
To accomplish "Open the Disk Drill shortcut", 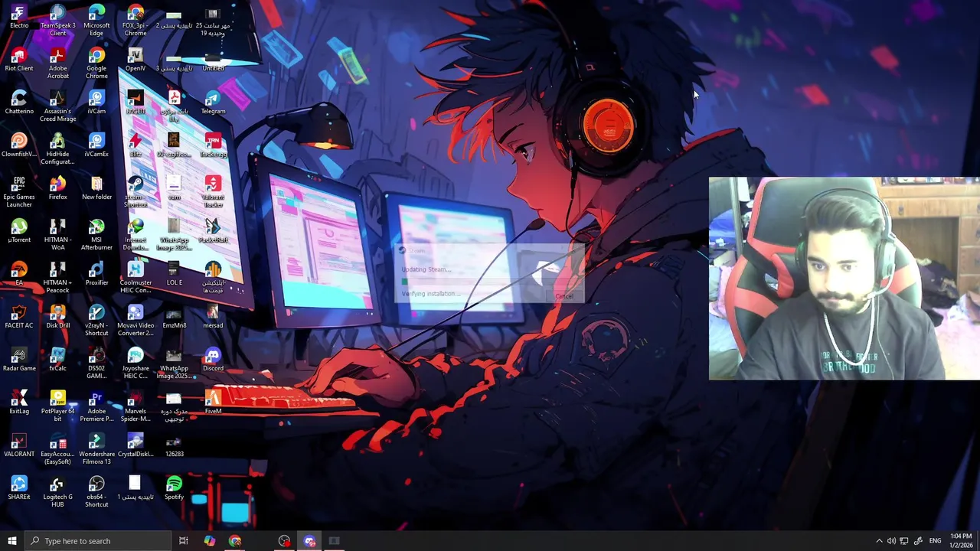I will pyautogui.click(x=57, y=317).
